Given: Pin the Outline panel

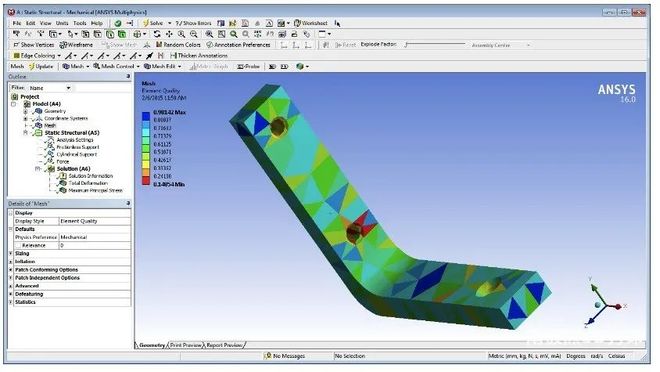Looking at the screenshot, I should coord(128,77).
